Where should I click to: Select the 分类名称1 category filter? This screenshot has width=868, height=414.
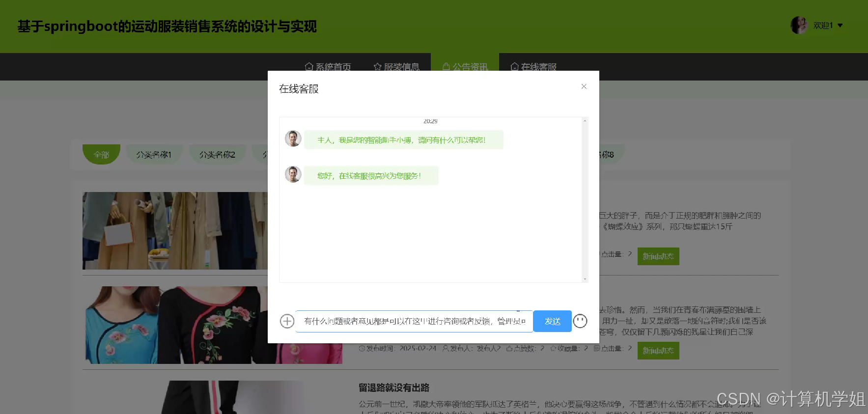pyautogui.click(x=154, y=155)
